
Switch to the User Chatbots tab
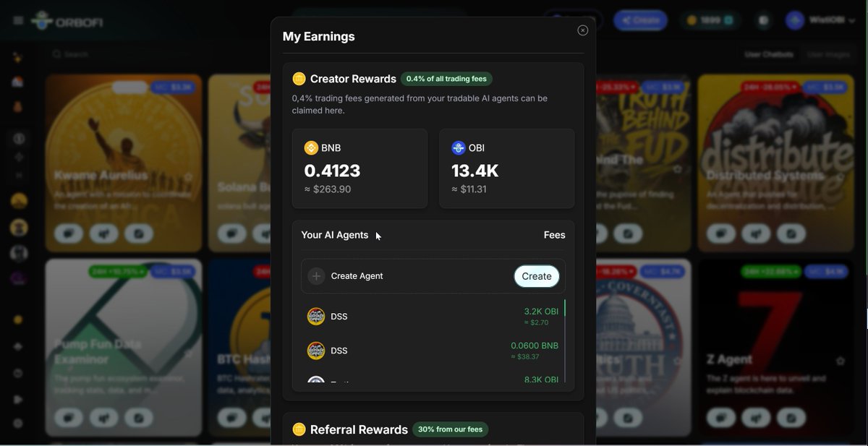tap(769, 54)
